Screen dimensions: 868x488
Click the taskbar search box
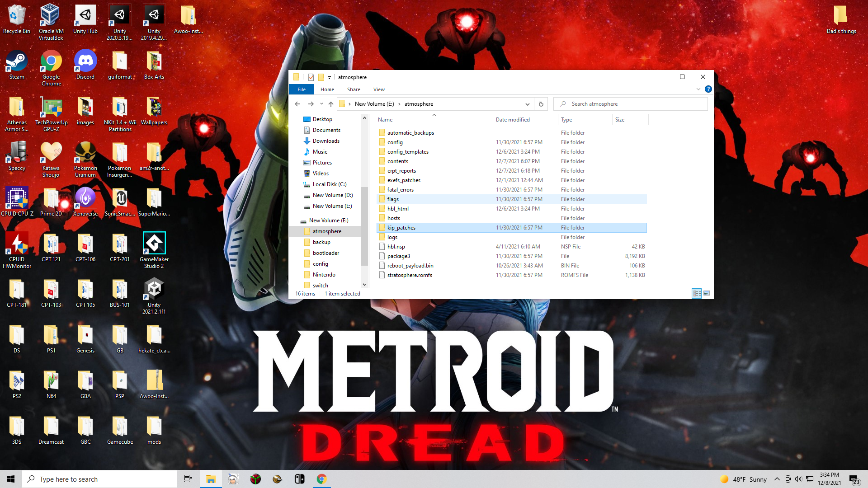coord(99,479)
